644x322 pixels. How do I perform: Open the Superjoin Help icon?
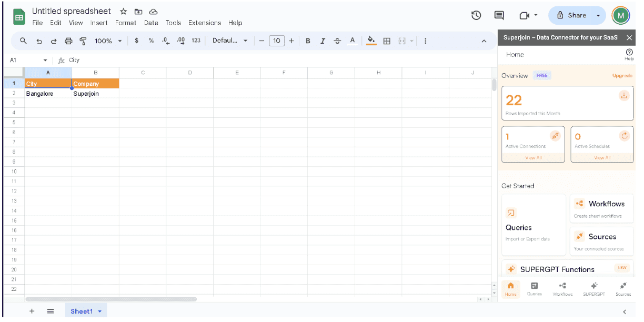tap(629, 55)
